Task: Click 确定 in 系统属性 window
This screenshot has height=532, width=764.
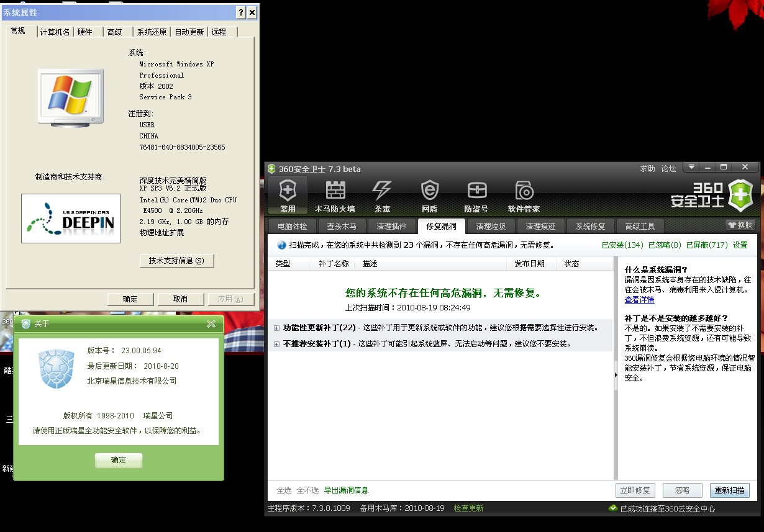Action: (130, 299)
